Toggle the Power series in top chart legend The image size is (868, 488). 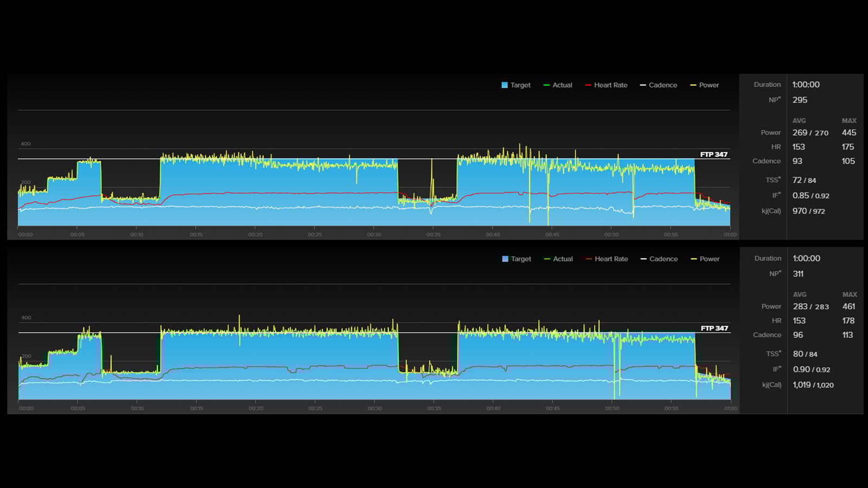[704, 85]
